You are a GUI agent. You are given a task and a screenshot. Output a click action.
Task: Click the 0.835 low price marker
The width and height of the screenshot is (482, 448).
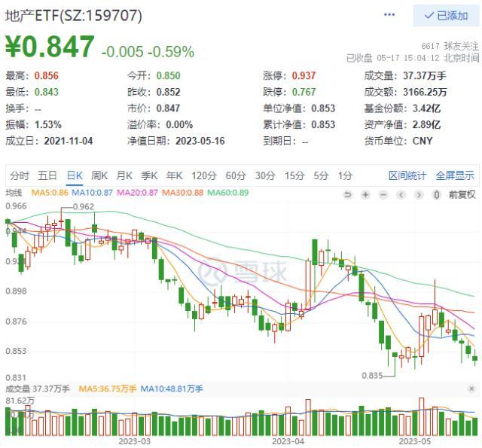[x=372, y=376]
